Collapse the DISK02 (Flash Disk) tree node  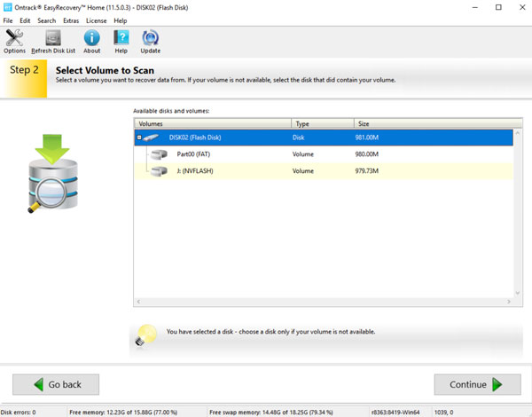(x=139, y=138)
